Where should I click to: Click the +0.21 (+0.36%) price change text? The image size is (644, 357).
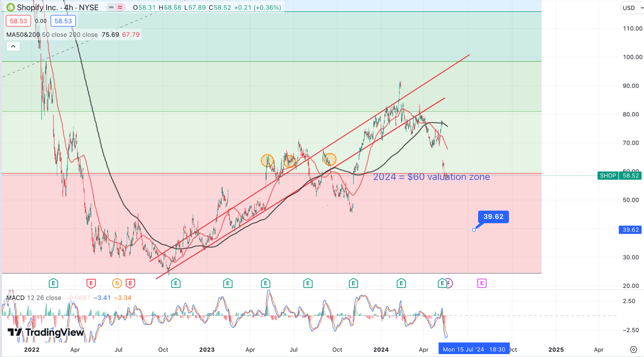258,8
